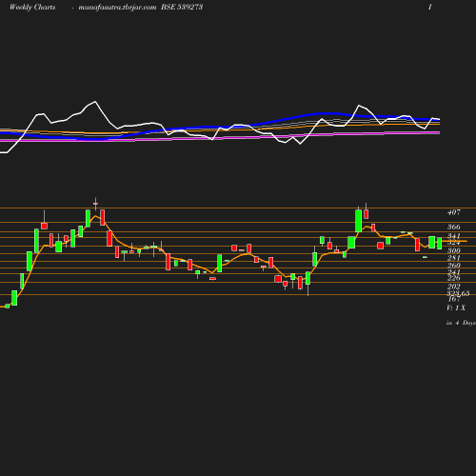Click the '300' price level label
476x476 pixels.
454,250
